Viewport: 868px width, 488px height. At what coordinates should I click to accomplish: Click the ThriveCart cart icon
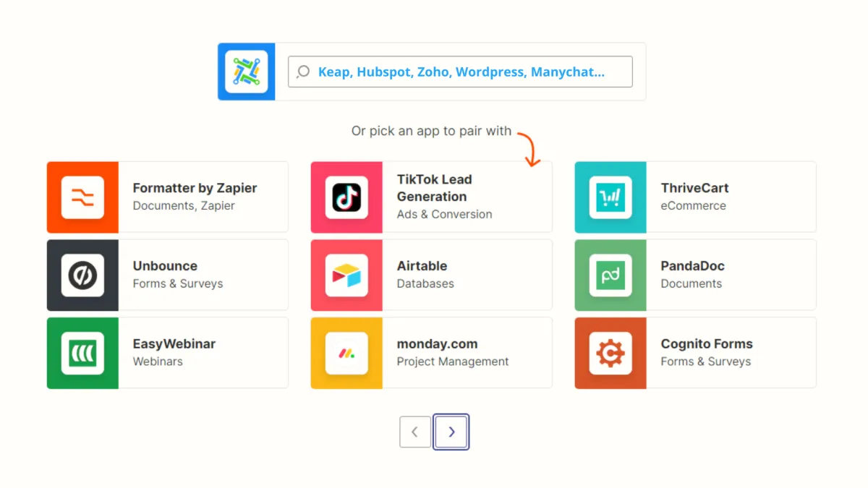tap(610, 197)
